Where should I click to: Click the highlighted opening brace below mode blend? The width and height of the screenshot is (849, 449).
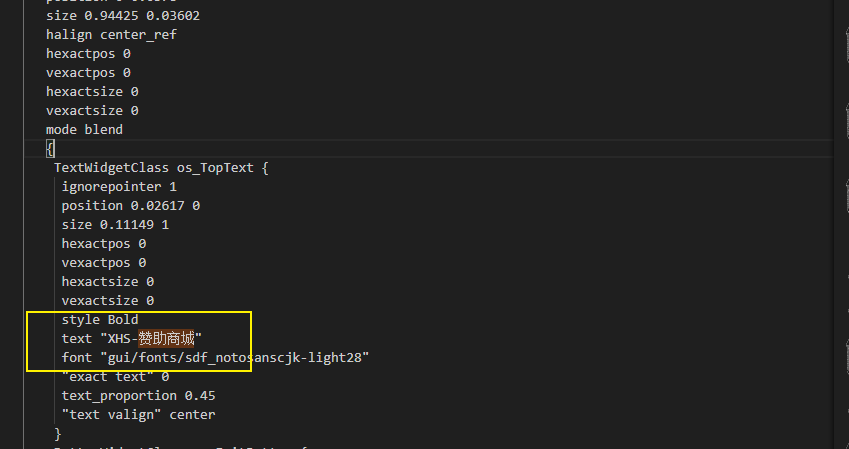pos(50,149)
